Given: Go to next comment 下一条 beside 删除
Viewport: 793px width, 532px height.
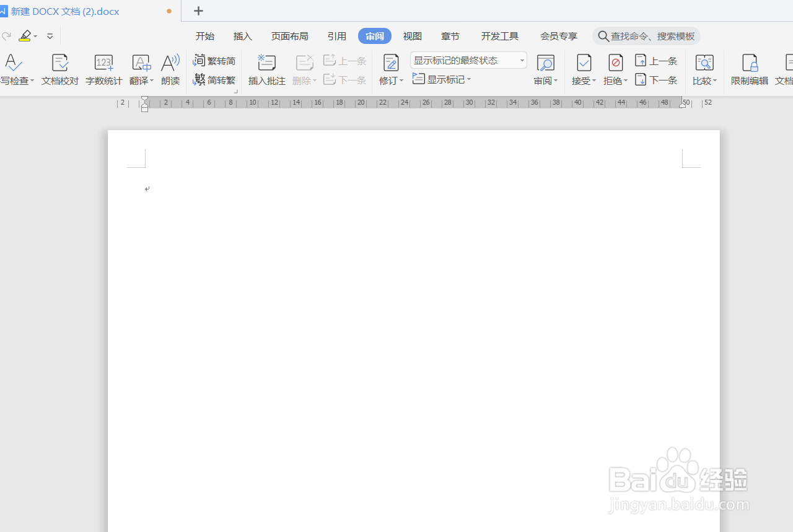Looking at the screenshot, I should [345, 80].
